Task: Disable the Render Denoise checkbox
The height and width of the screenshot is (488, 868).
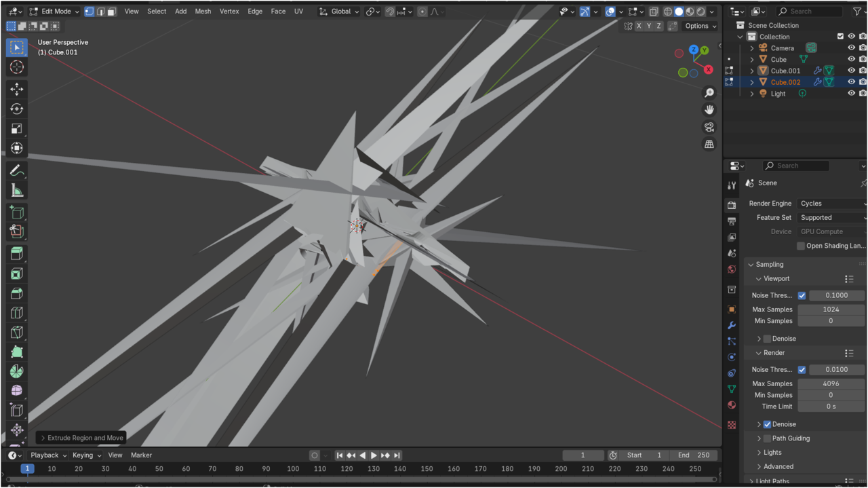Action: 767,424
